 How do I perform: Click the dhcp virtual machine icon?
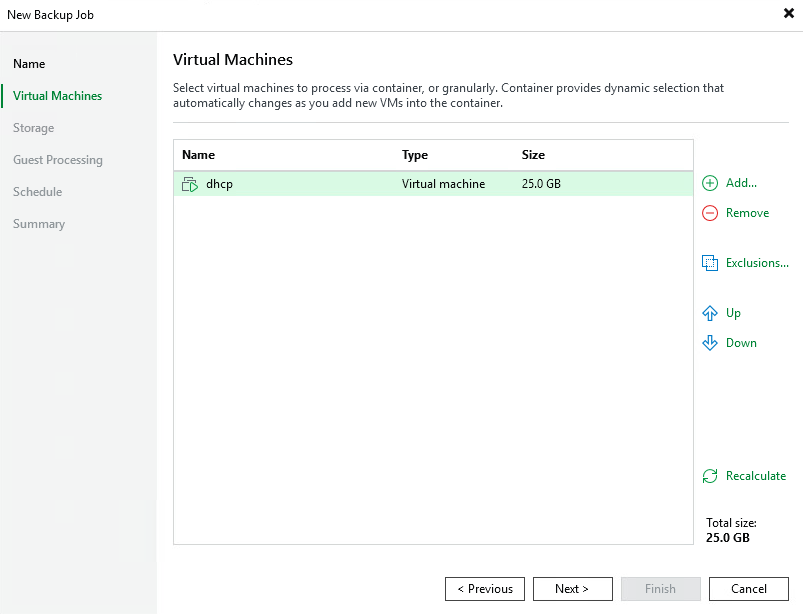190,184
